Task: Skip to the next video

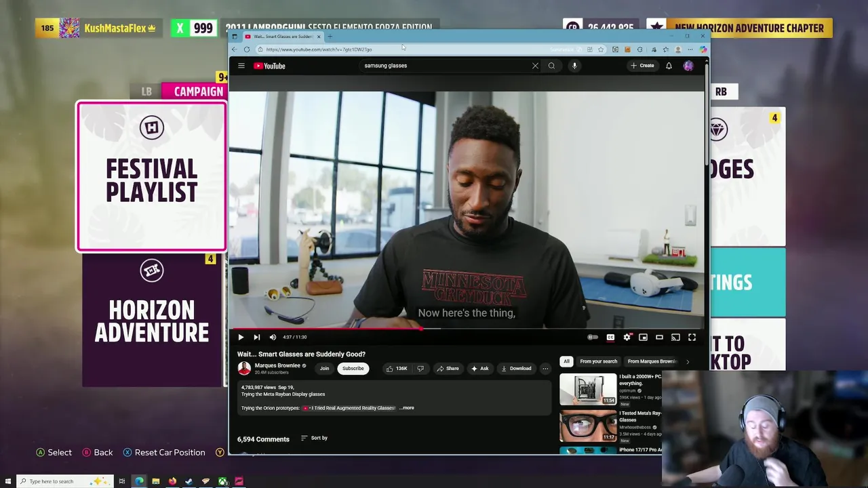Action: tap(256, 337)
